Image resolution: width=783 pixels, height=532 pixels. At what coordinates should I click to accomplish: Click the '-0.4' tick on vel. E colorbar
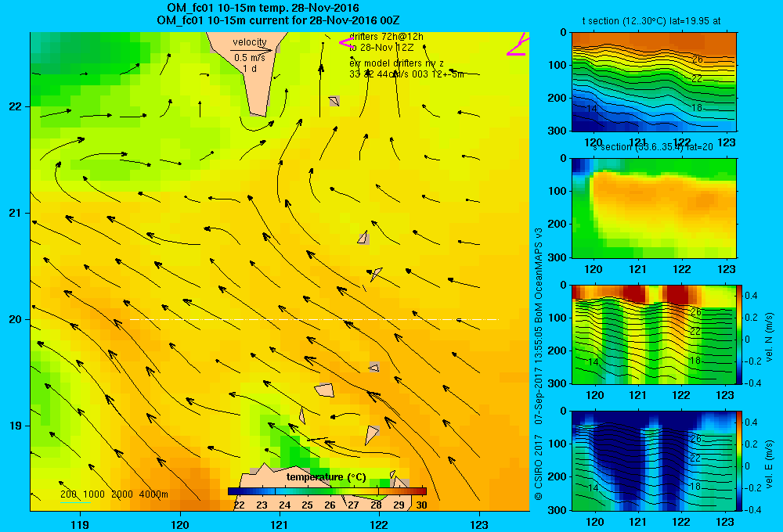click(753, 510)
